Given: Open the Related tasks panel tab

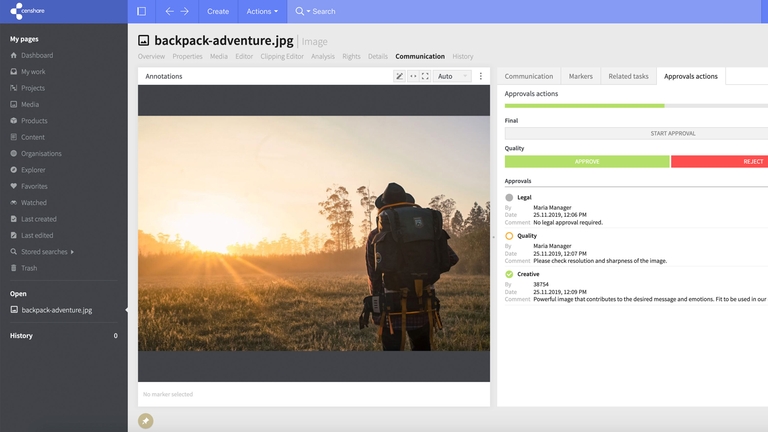Looking at the screenshot, I should pyautogui.click(x=628, y=76).
